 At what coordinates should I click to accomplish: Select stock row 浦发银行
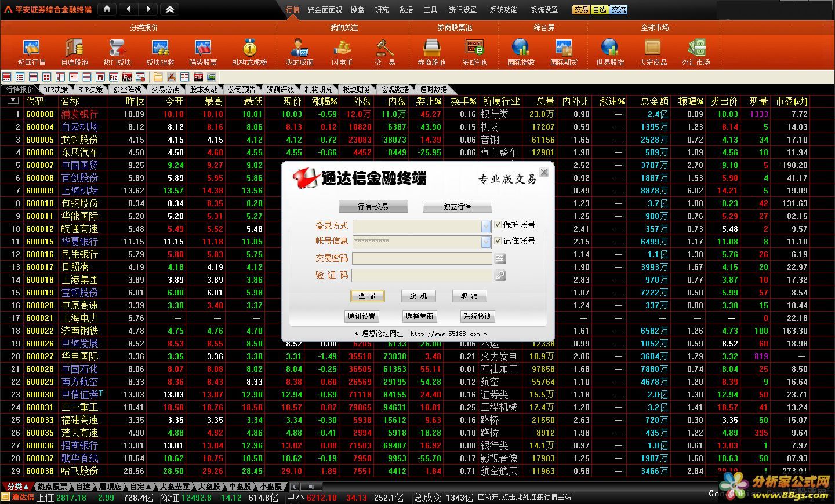point(418,114)
